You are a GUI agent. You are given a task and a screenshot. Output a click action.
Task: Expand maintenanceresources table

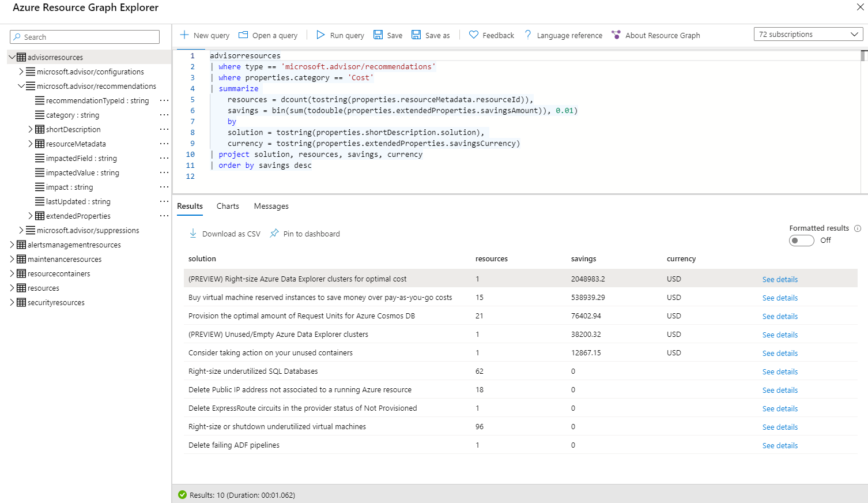coord(12,259)
